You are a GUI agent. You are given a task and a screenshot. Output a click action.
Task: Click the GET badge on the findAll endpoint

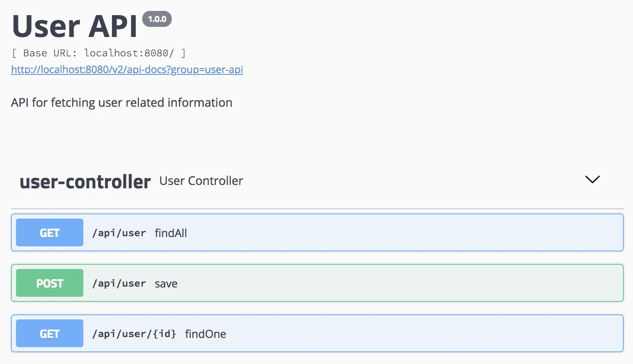49,232
